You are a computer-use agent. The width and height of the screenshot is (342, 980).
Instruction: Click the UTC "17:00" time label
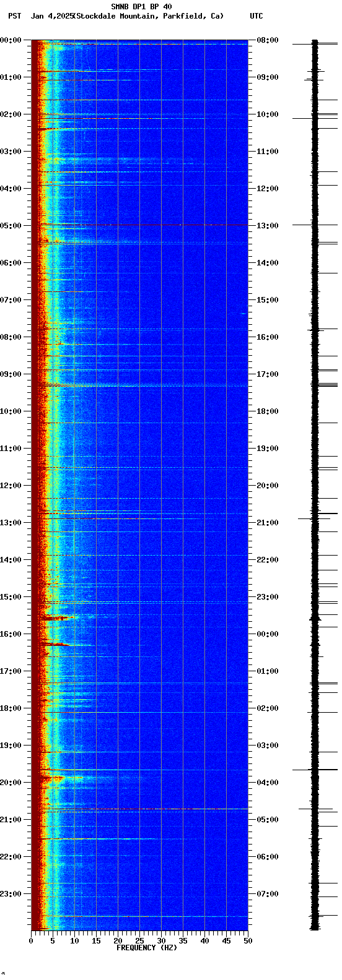click(268, 374)
